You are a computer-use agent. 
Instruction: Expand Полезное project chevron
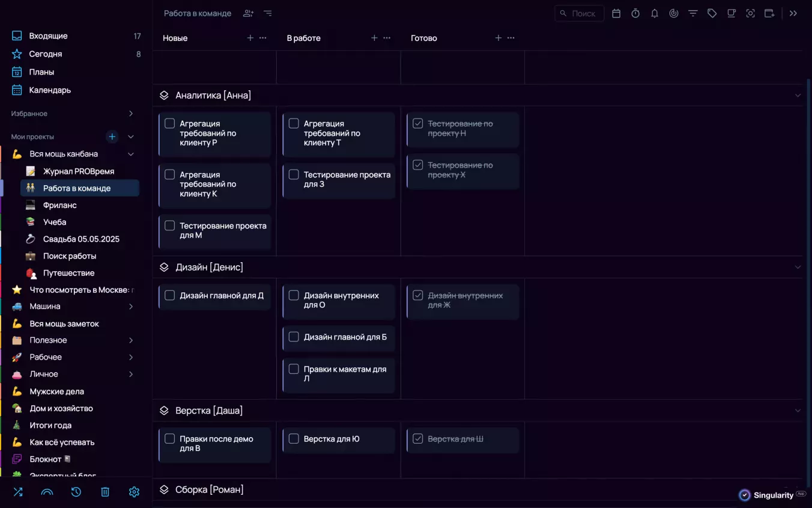click(x=131, y=340)
